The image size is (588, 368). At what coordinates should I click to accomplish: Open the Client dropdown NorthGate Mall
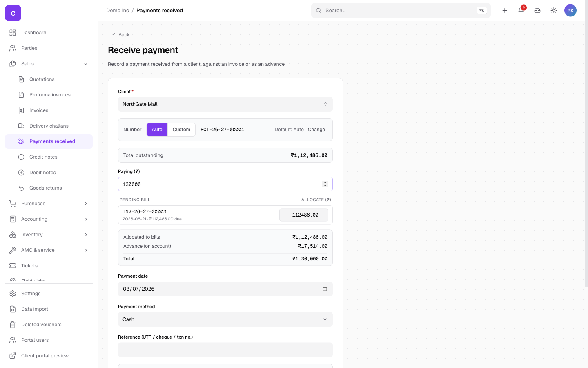(225, 104)
